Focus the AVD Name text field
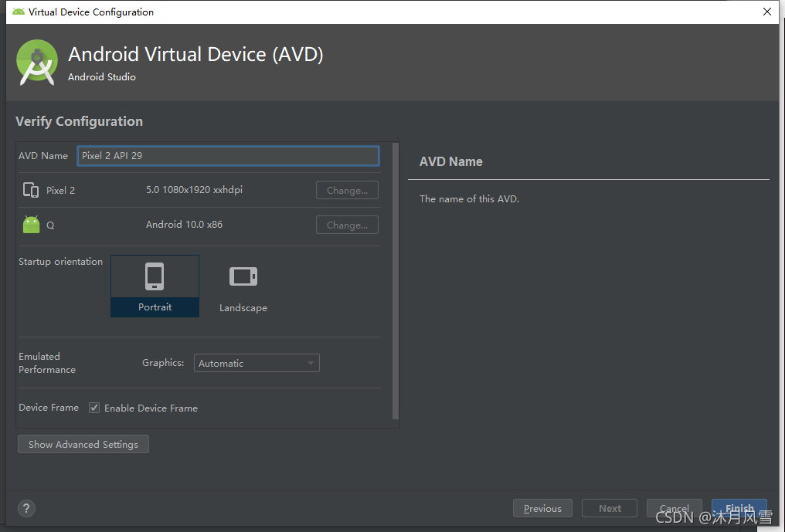This screenshot has height=532, width=785. tap(228, 156)
